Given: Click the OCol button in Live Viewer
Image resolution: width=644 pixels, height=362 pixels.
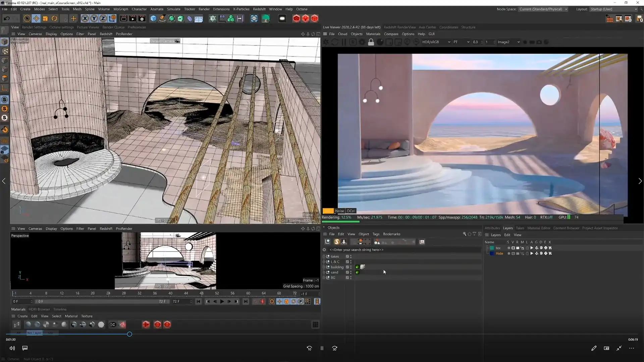Looking at the screenshot, I should pos(351,211).
